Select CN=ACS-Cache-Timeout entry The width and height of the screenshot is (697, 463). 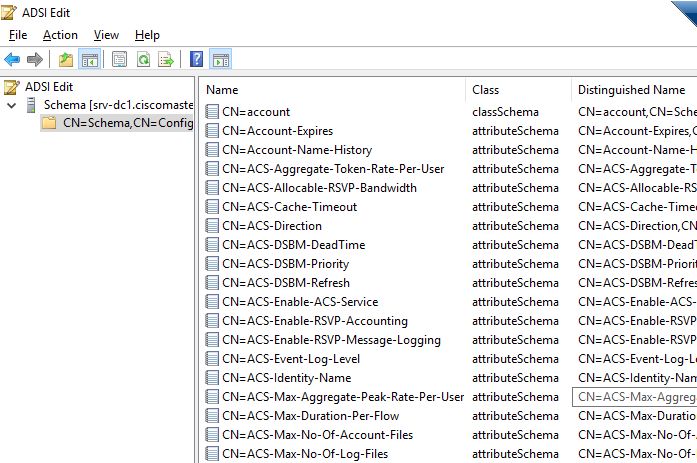pos(289,207)
